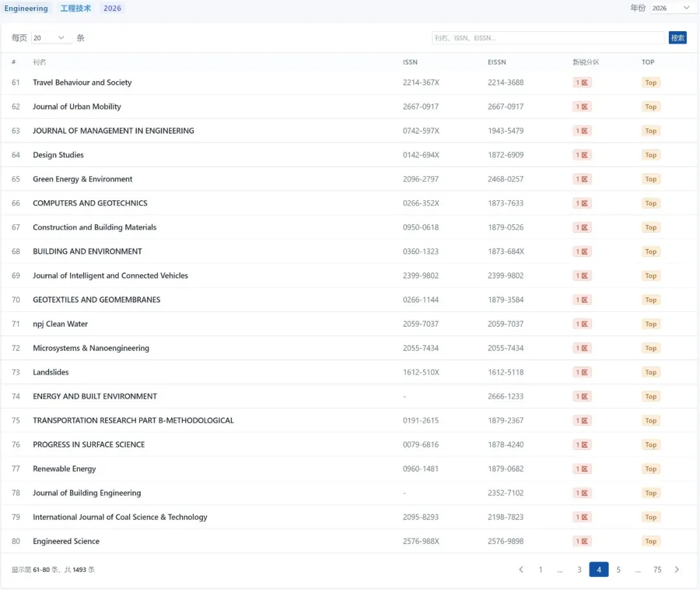This screenshot has height=590, width=700.
Task: Select the Engineering tag at the top
Action: (27, 8)
